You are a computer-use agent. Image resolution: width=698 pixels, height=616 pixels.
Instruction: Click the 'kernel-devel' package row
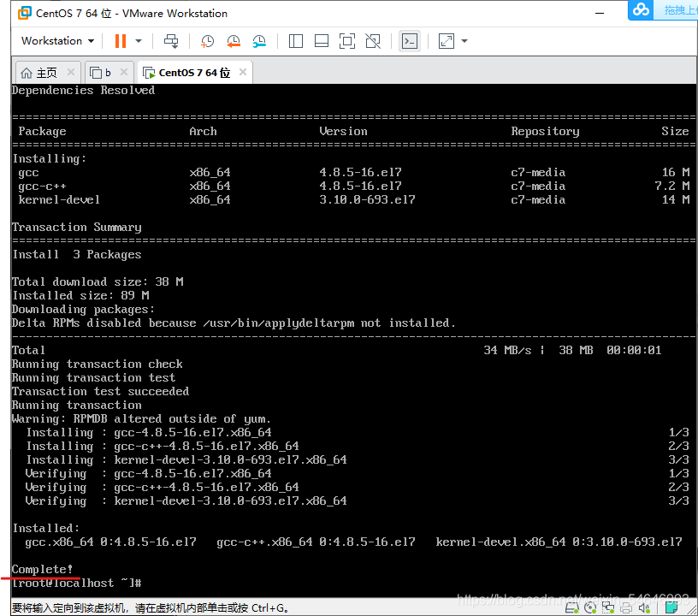click(x=353, y=200)
